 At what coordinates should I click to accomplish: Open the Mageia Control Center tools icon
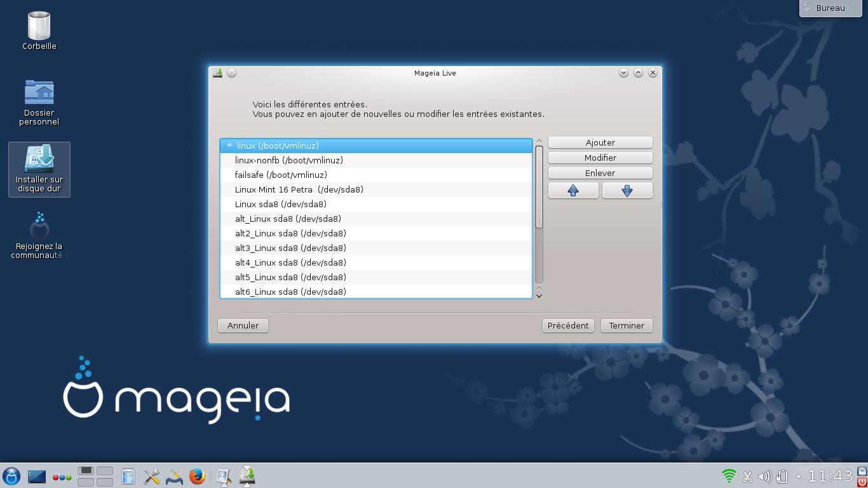[x=151, y=477]
